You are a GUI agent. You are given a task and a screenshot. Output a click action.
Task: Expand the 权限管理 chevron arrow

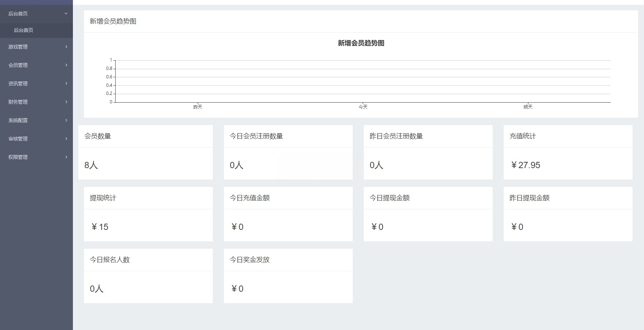(x=66, y=157)
